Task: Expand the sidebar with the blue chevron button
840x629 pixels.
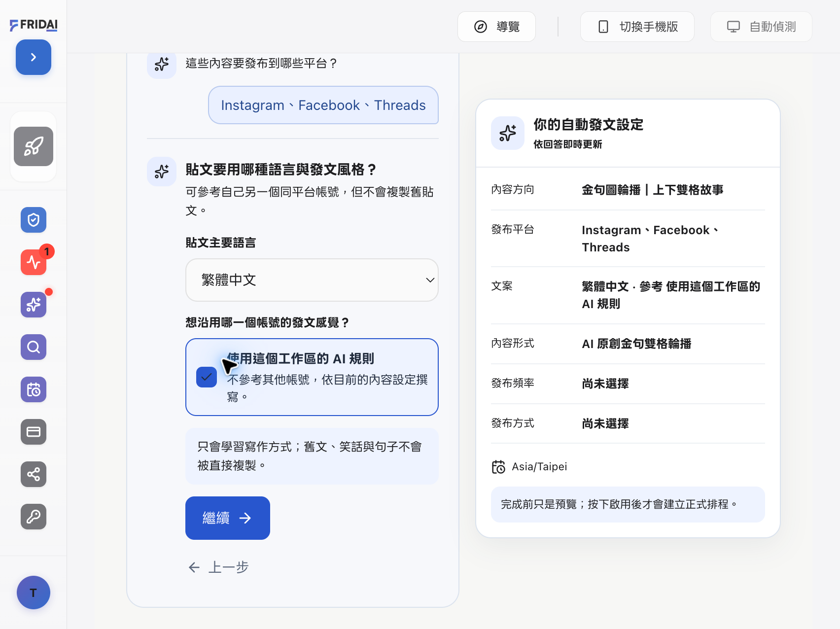Action: pyautogui.click(x=34, y=57)
